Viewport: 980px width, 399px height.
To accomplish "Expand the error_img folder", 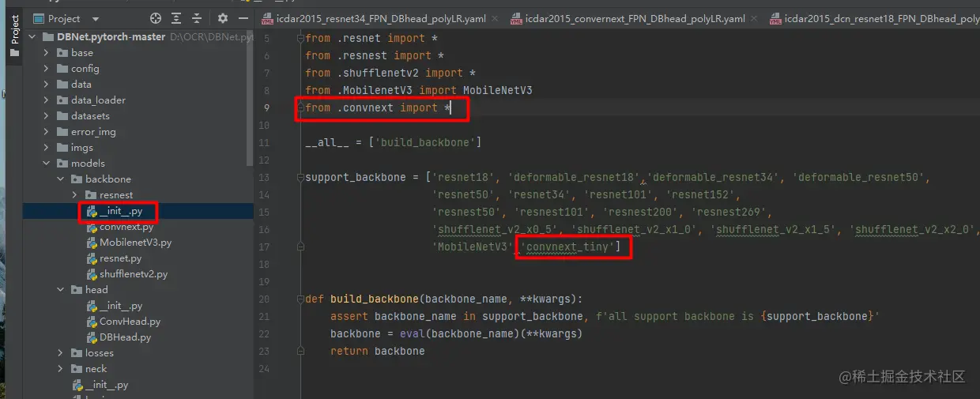I will point(47,132).
